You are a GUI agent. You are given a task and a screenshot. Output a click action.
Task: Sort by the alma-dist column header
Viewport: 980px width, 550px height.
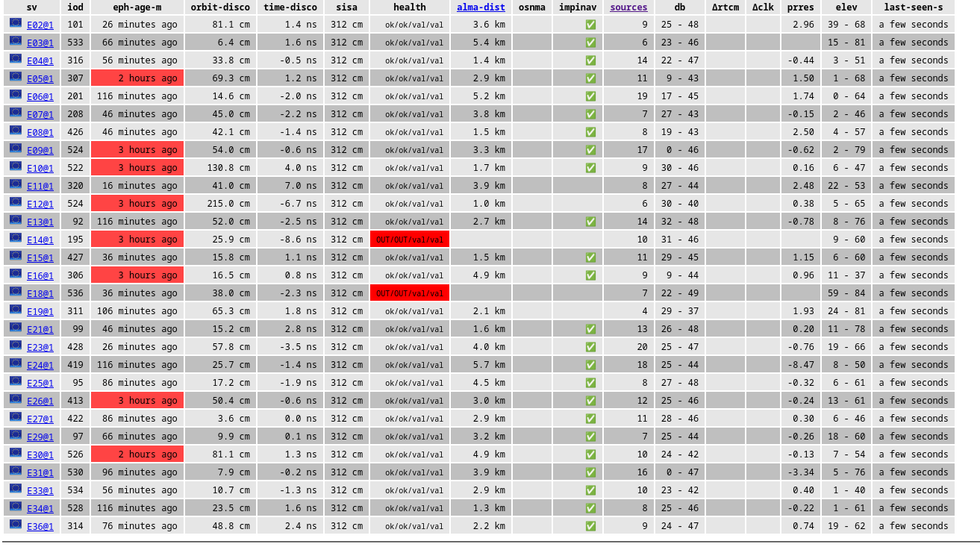click(x=481, y=7)
